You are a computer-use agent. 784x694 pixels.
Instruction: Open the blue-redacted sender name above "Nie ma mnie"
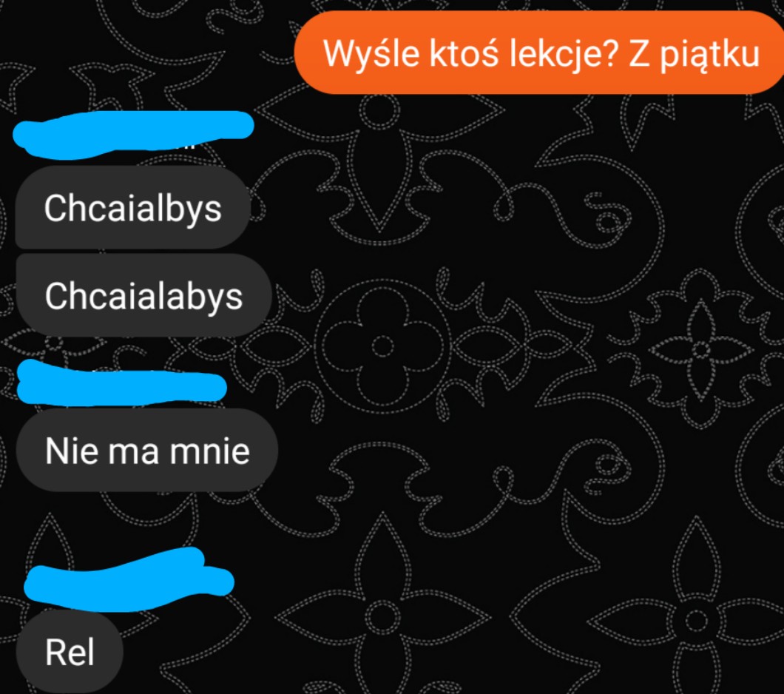[121, 383]
